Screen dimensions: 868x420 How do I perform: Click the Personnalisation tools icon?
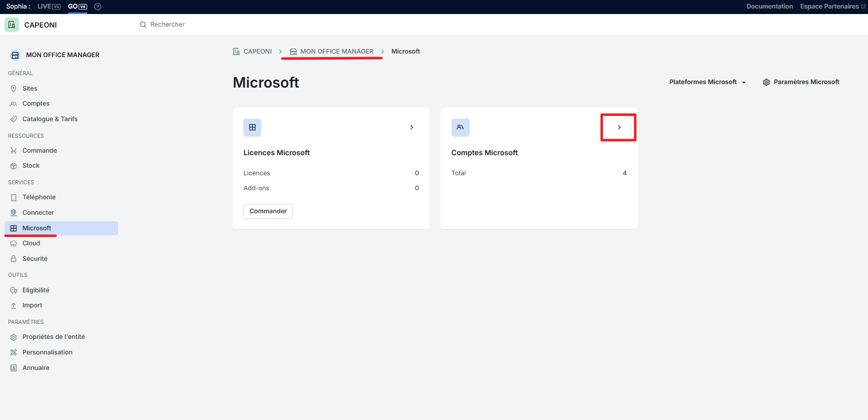(14, 352)
